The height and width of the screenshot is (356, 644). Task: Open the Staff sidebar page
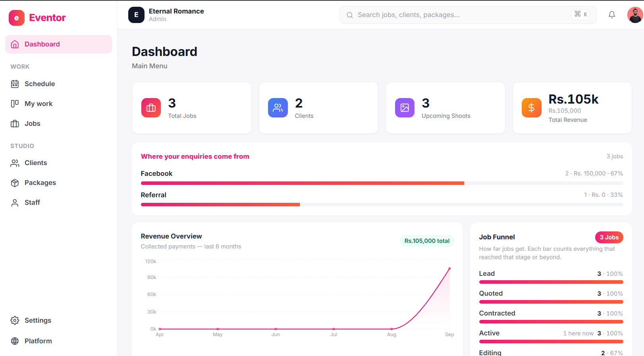pos(58,202)
